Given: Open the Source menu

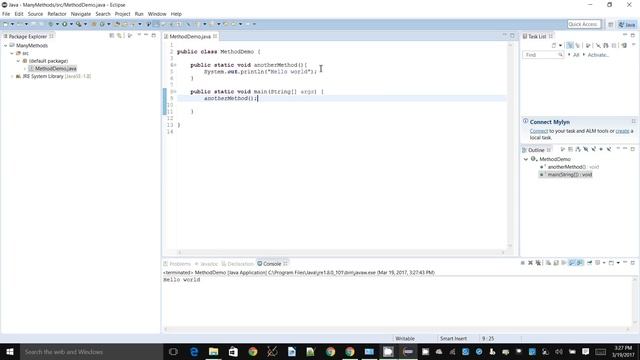Looking at the screenshot, I should 35,14.
